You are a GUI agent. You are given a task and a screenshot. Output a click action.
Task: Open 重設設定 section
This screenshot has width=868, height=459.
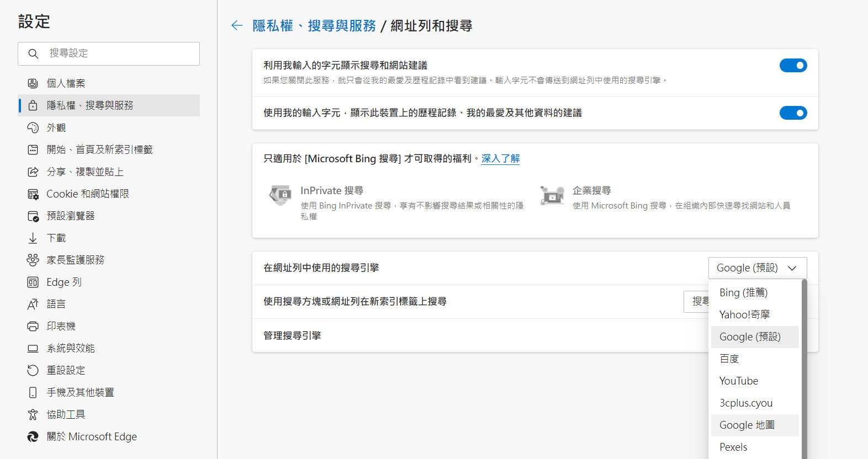[109, 370]
